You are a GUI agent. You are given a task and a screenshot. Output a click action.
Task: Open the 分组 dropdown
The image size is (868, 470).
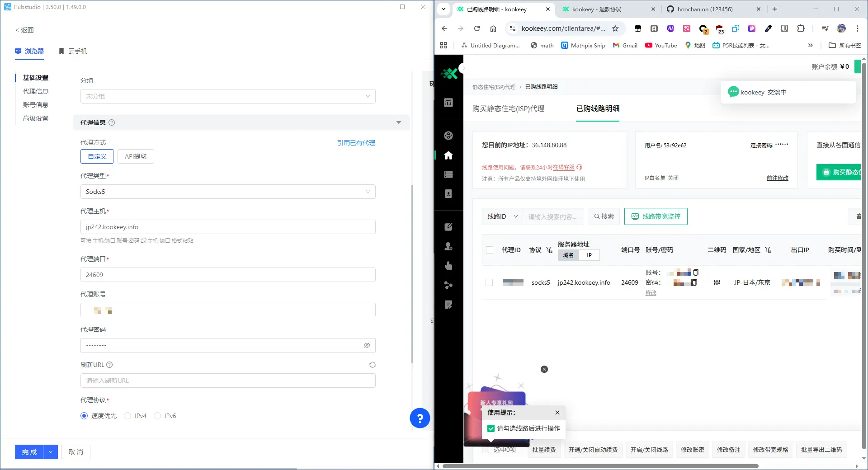coord(228,96)
